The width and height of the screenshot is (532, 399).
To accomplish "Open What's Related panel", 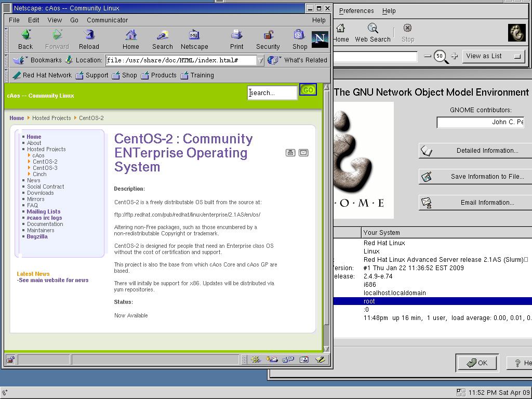I will [297, 60].
